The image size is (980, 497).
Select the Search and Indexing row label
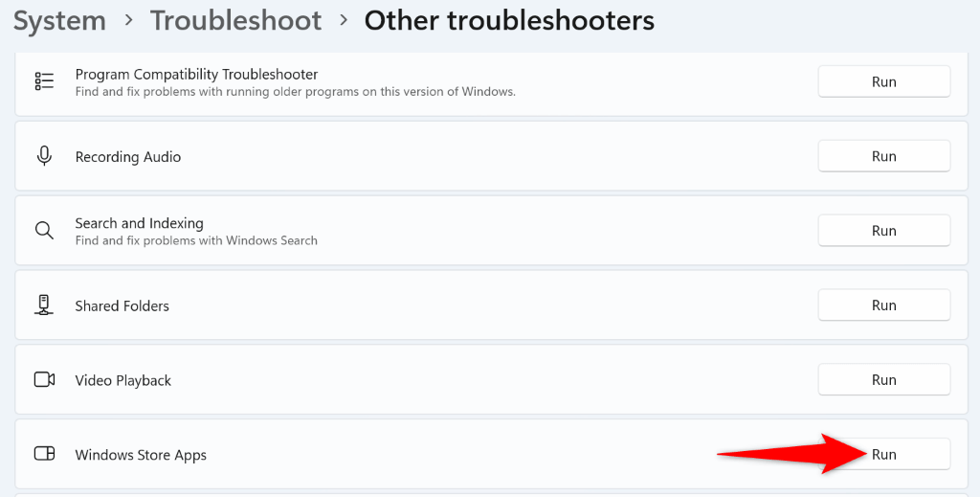pyautogui.click(x=139, y=223)
